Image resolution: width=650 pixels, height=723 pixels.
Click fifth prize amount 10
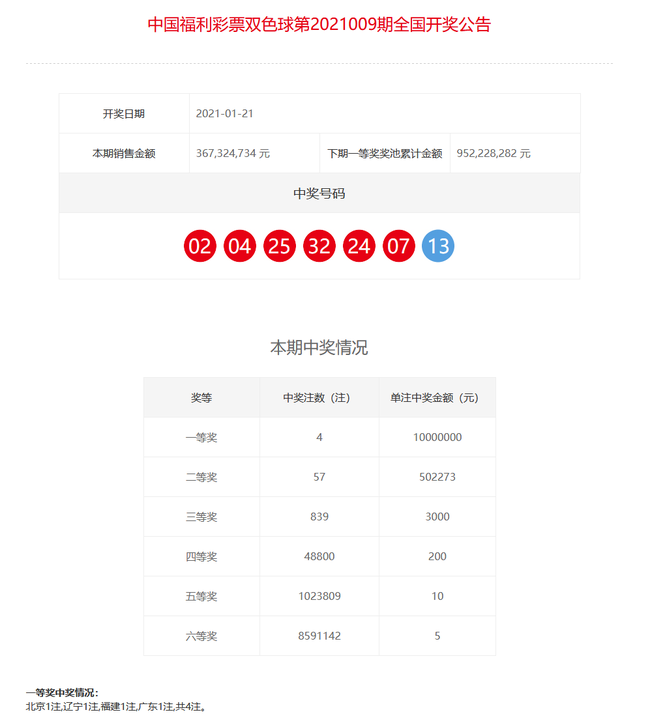[437, 596]
